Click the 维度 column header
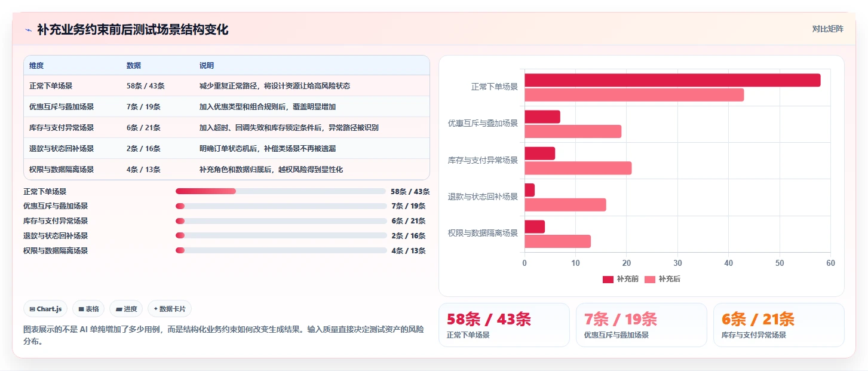 36,66
